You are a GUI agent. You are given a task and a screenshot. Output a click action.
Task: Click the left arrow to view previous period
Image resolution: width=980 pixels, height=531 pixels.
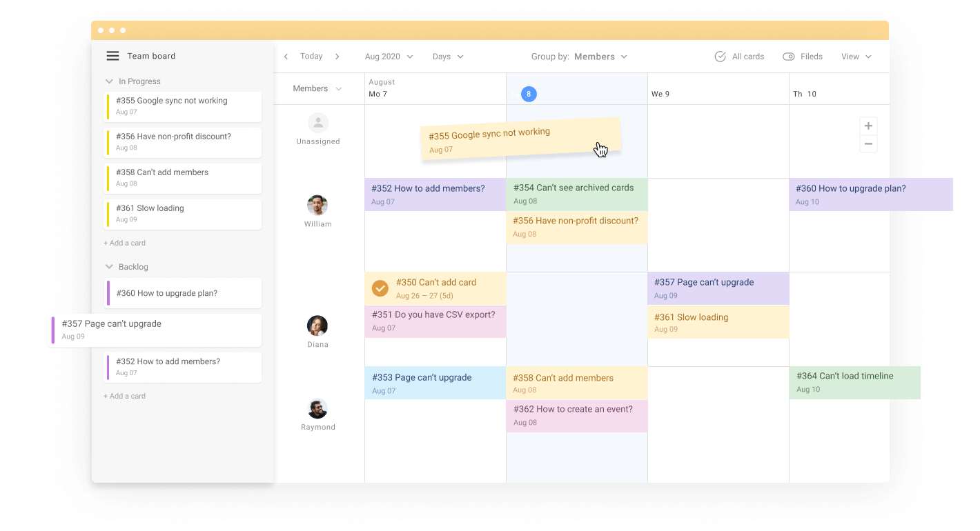(x=286, y=56)
